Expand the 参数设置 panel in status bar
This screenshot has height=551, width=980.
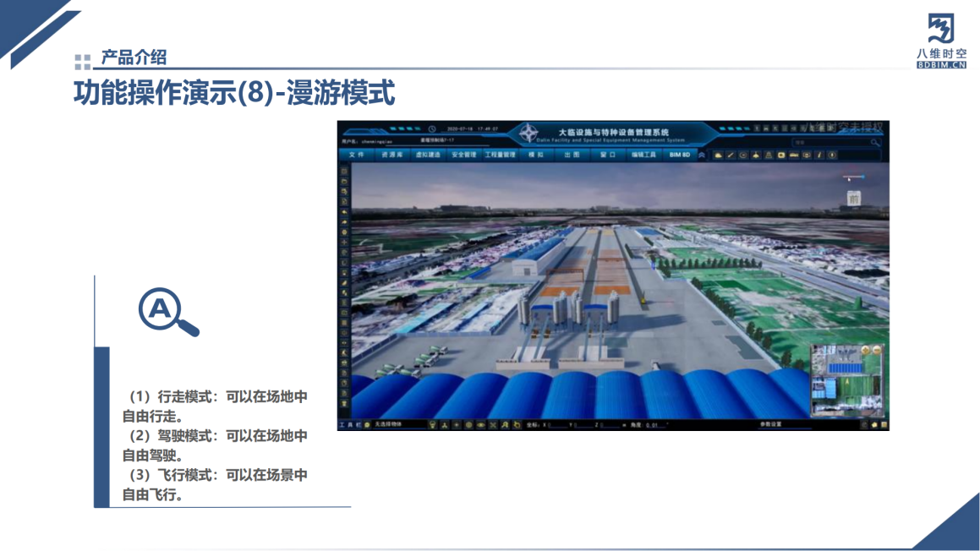[x=770, y=424]
